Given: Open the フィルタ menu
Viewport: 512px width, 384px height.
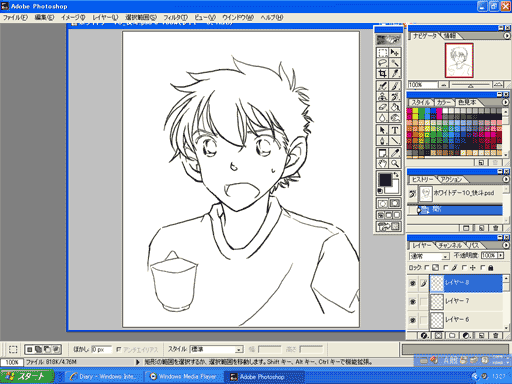Looking at the screenshot, I should (175, 18).
